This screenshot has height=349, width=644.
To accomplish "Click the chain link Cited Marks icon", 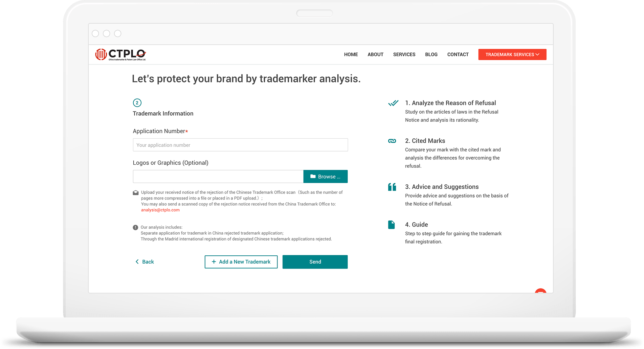I will [x=392, y=141].
